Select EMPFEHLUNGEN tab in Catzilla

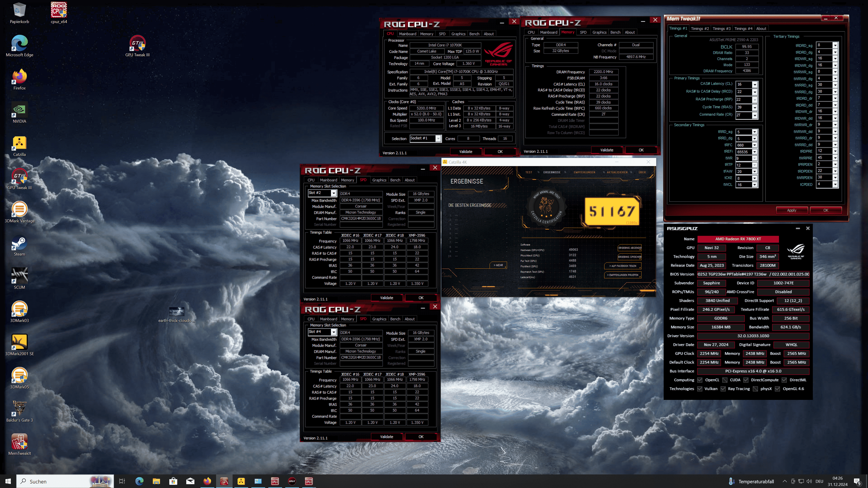(584, 172)
